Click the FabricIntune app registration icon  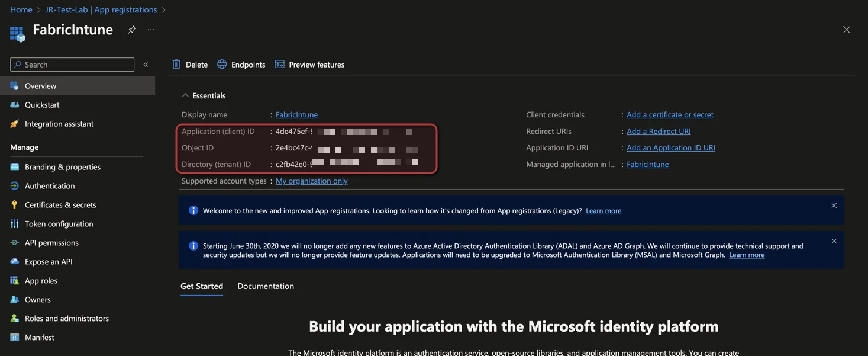coord(17,34)
